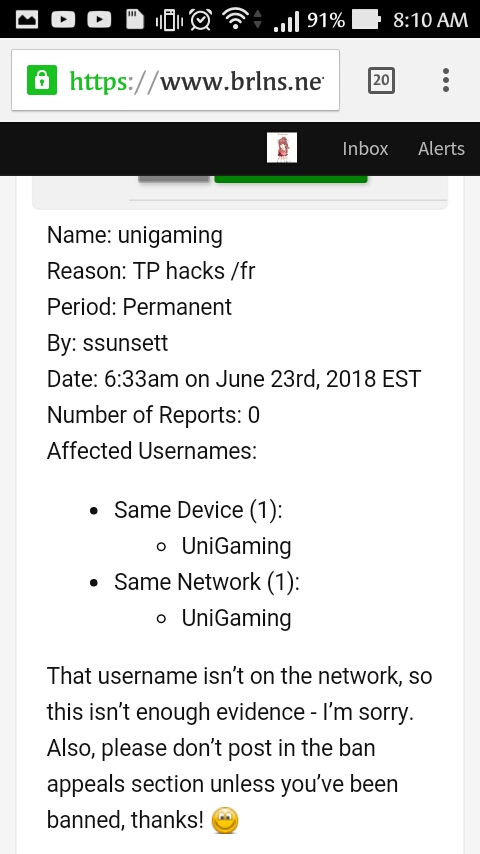Open the Inbox menu
The image size is (480, 854).
[x=365, y=149]
